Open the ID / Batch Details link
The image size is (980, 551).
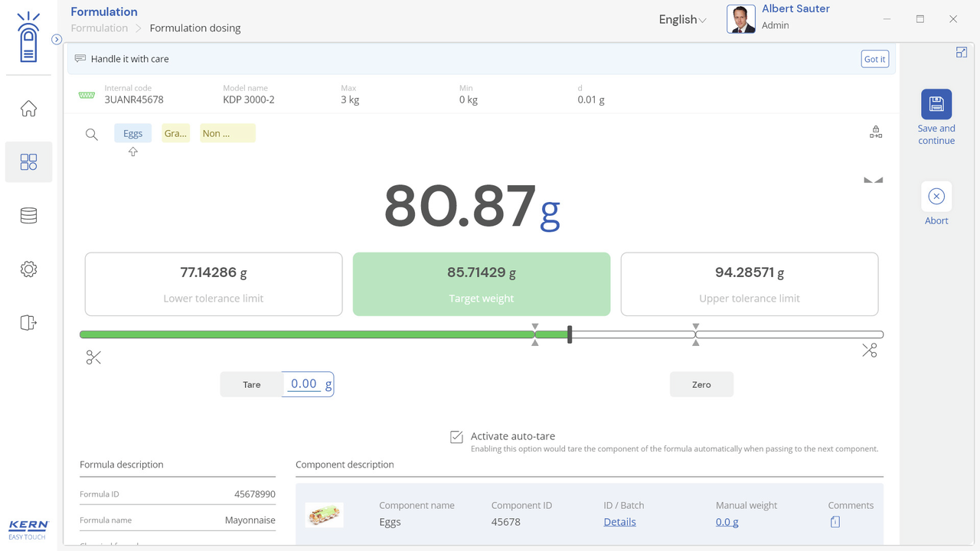[619, 522]
